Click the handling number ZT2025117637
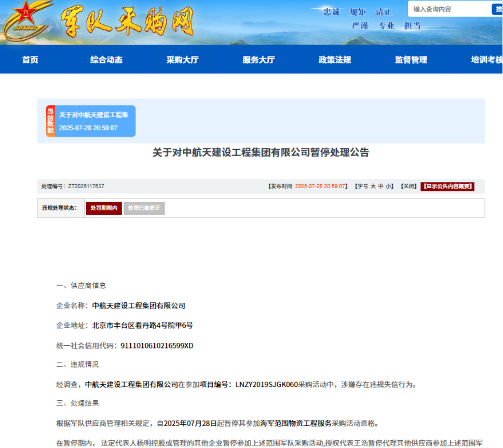This screenshot has width=503, height=448. click(x=86, y=187)
